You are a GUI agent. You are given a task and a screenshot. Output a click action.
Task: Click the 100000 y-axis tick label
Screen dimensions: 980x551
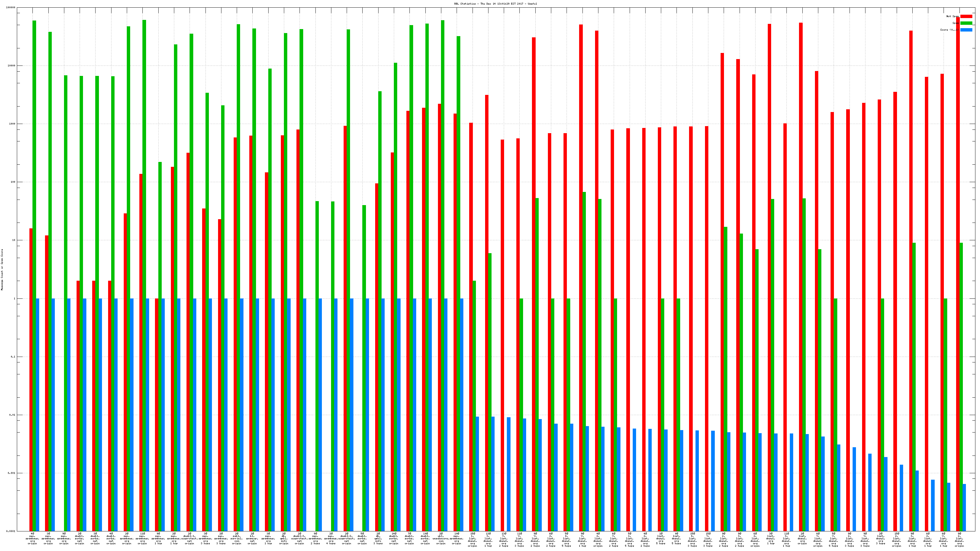pyautogui.click(x=11, y=8)
